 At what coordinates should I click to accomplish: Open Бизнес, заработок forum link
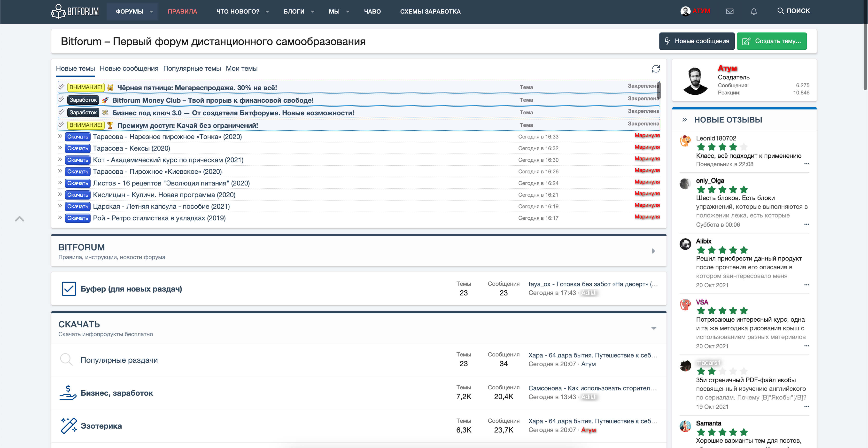[x=117, y=393]
